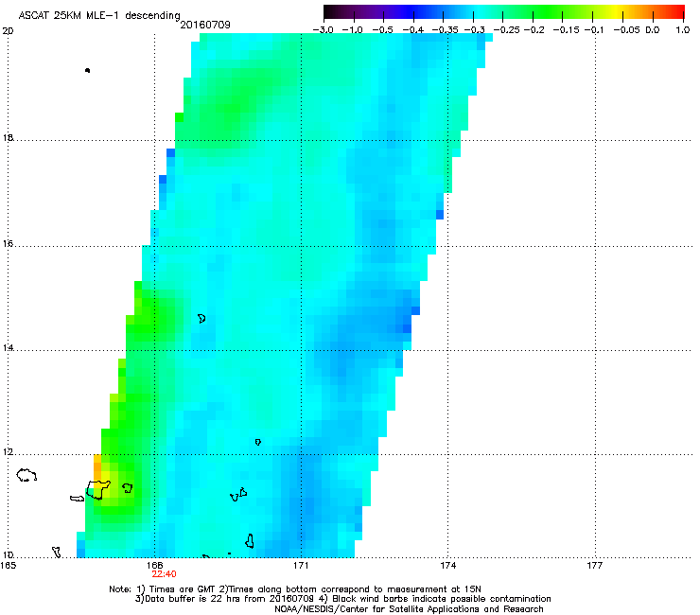The height and width of the screenshot is (615, 700).
Task: Click colorbar label -0.3
Action: pyautogui.click(x=475, y=30)
